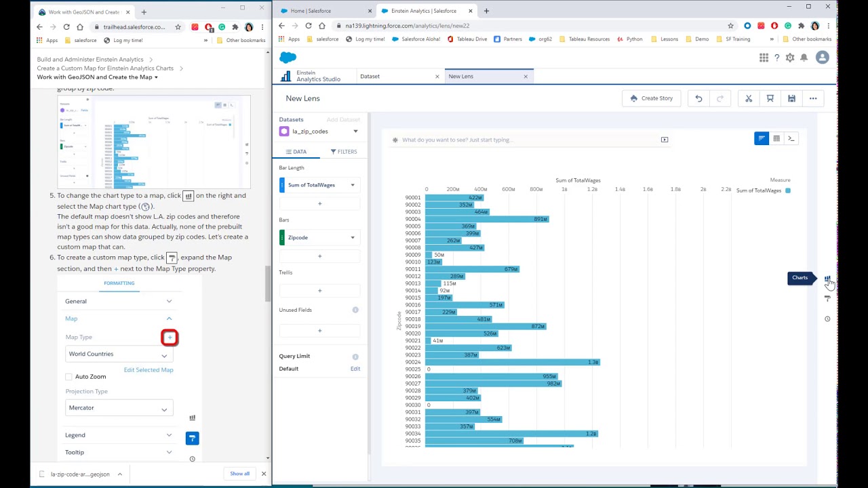Switch to Chart Mode view button
868x488 pixels.
(762, 138)
